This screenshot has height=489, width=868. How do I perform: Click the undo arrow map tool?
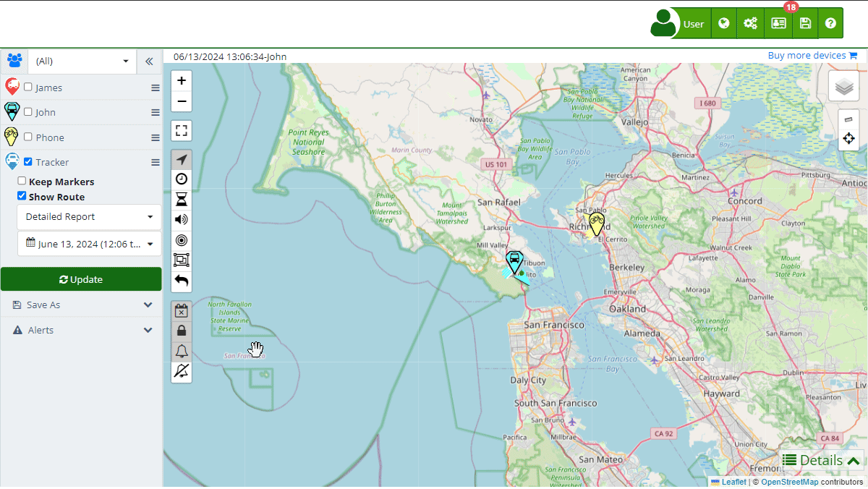pos(182,281)
